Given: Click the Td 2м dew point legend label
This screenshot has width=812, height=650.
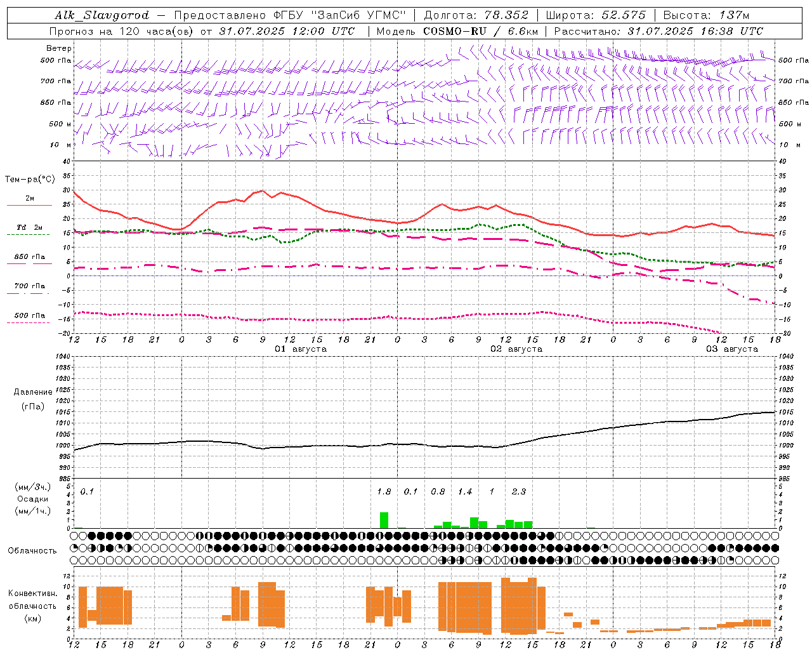Looking at the screenshot, I should [x=30, y=227].
